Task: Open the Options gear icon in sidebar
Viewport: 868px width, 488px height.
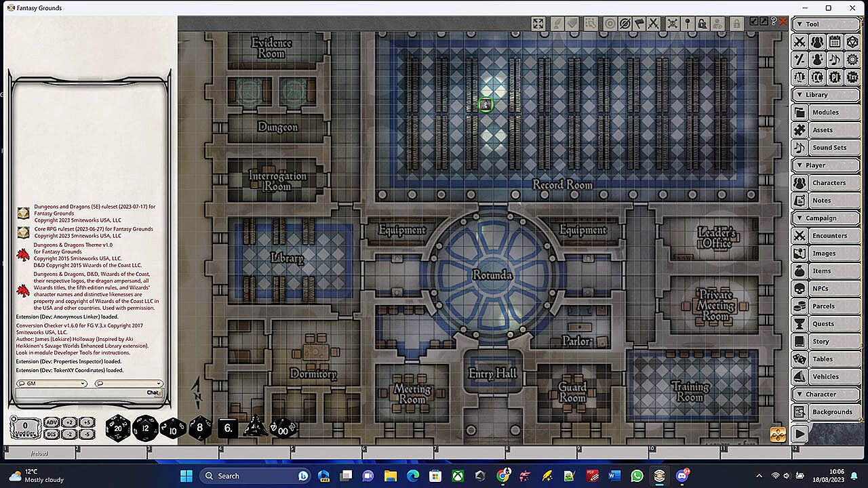Action: (x=852, y=60)
